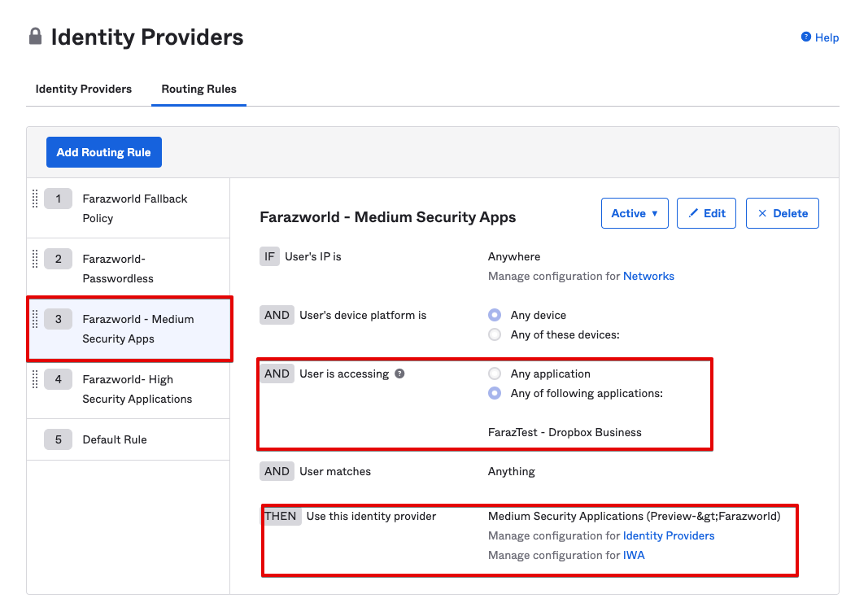
Task: Click drag handle for Farazworld-Passwordless rule
Action: (35, 259)
